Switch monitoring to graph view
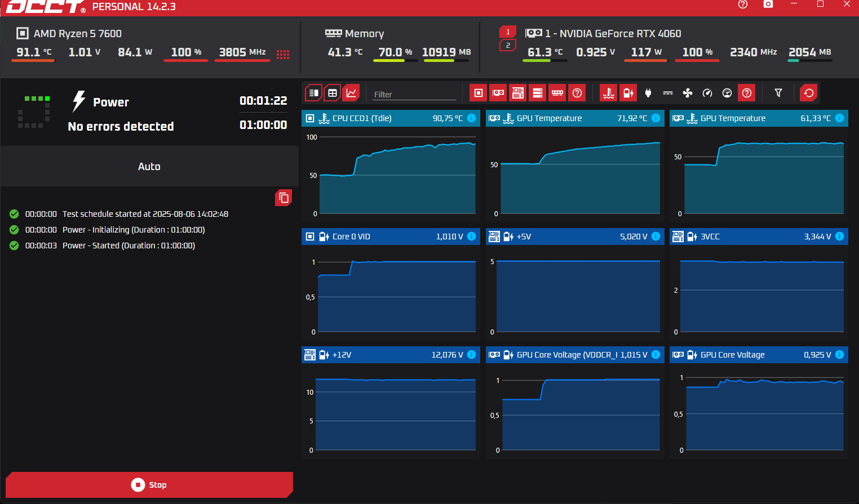This screenshot has height=504, width=859. click(352, 93)
